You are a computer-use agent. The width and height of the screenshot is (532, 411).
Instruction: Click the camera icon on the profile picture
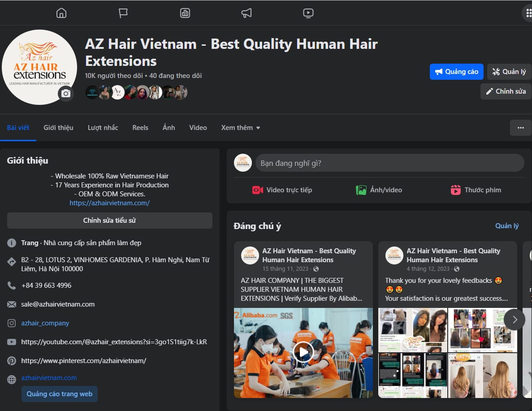(x=65, y=94)
